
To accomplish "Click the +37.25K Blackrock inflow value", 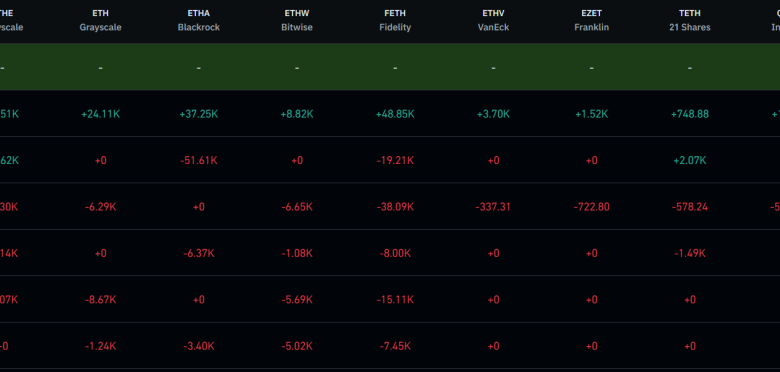I will coord(198,114).
